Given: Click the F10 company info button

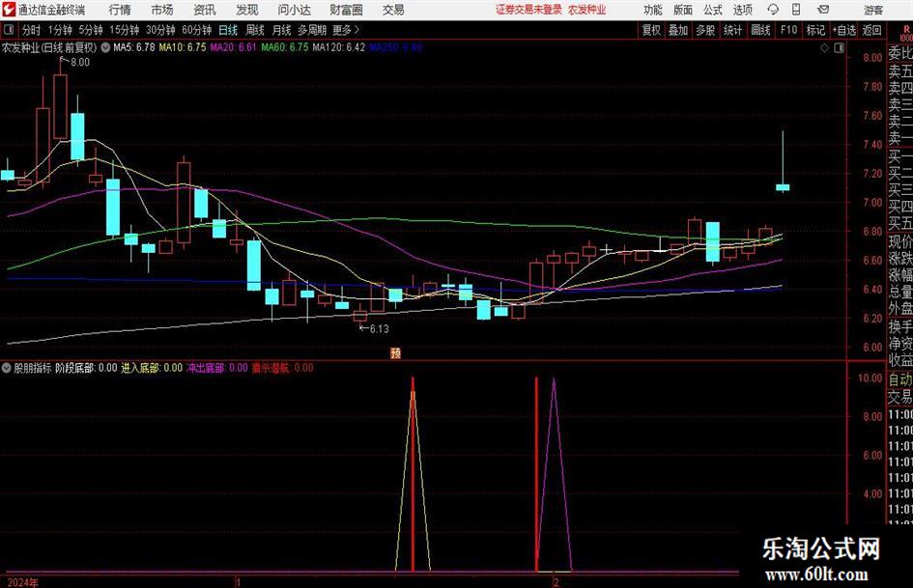Looking at the screenshot, I should (789, 30).
